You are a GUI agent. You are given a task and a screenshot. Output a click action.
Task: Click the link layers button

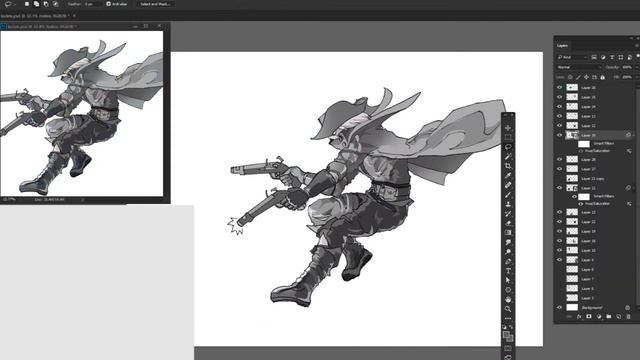[x=569, y=317]
